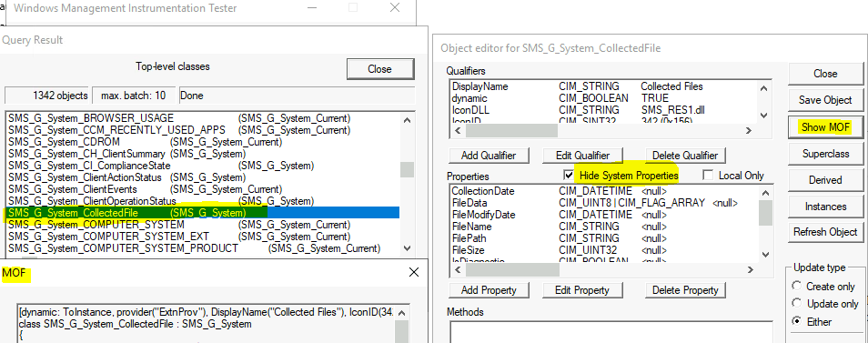Click Qualifiers list scroll left arrow

(458, 131)
